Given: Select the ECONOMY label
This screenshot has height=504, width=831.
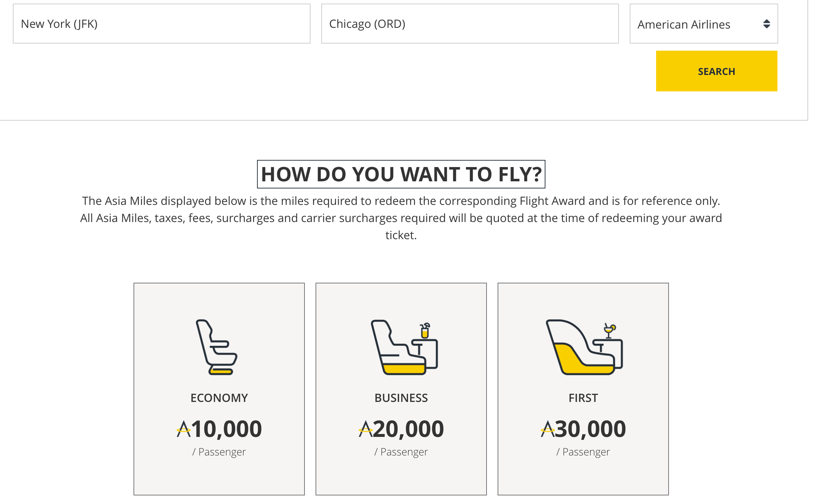Looking at the screenshot, I should click(x=219, y=398).
